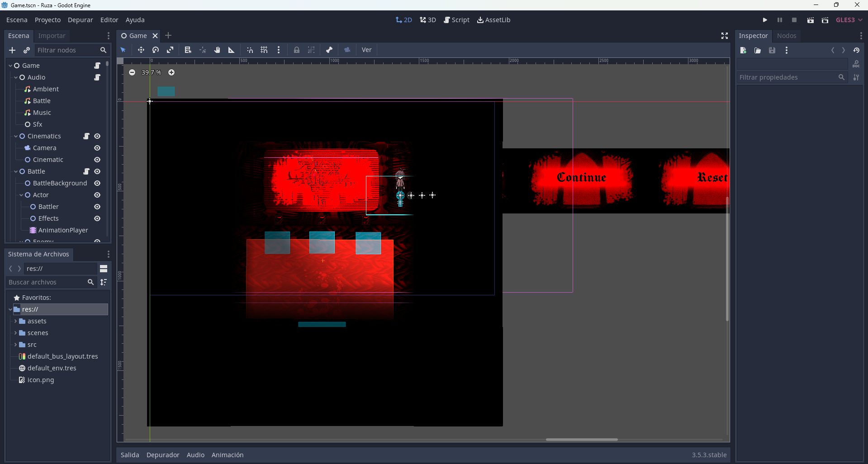This screenshot has width=868, height=464.
Task: Play the project
Action: [x=765, y=20]
